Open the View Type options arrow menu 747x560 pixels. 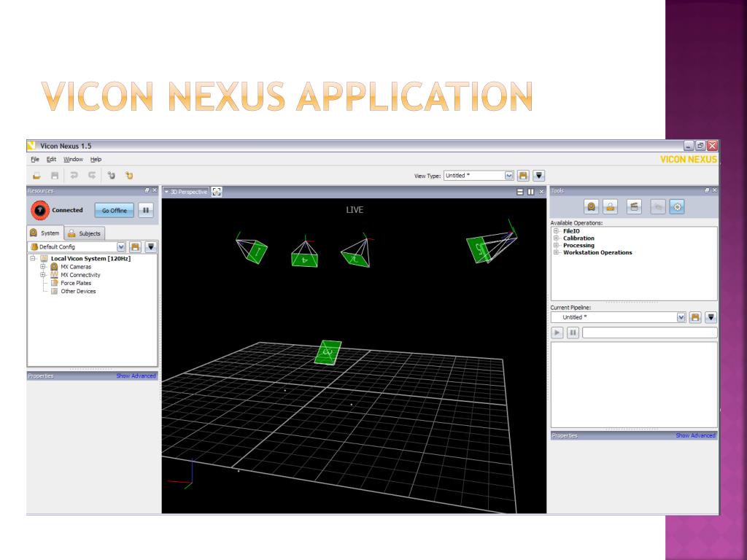[x=539, y=176]
